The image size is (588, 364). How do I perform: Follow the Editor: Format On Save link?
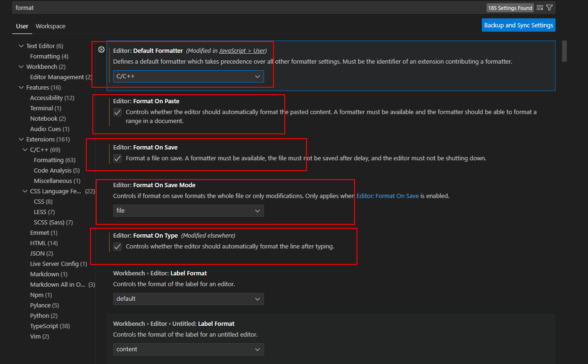[388, 196]
